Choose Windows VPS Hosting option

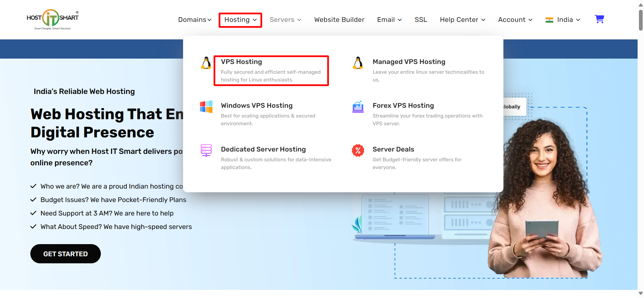pyautogui.click(x=257, y=105)
